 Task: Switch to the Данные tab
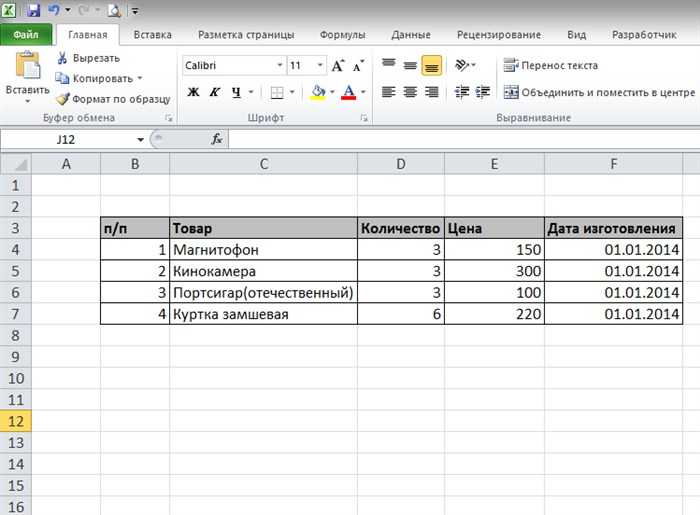[411, 35]
